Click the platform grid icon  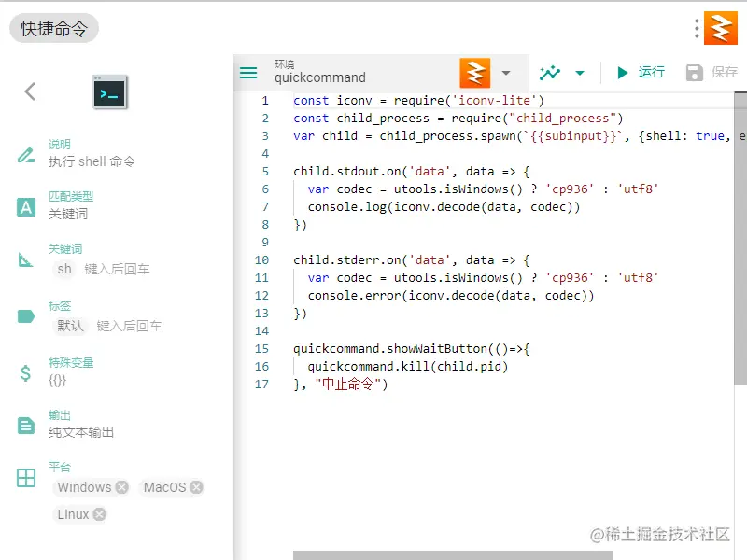(x=26, y=478)
